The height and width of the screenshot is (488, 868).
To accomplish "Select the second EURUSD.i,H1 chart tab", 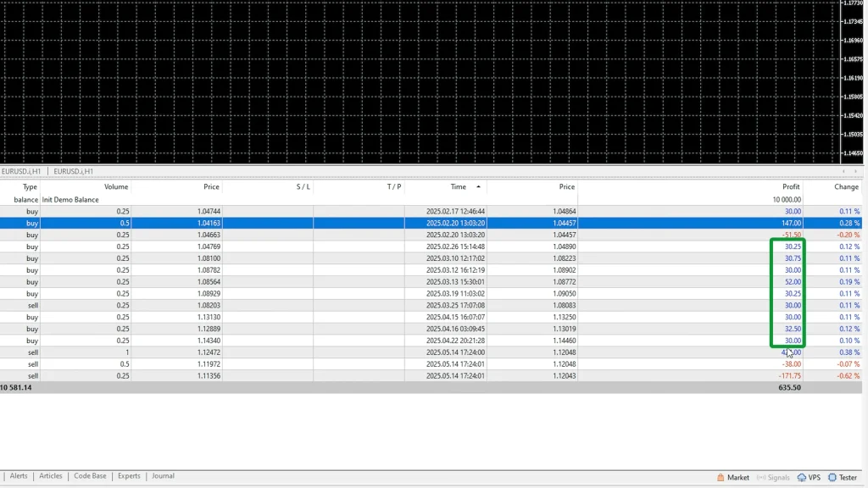I will (x=73, y=171).
